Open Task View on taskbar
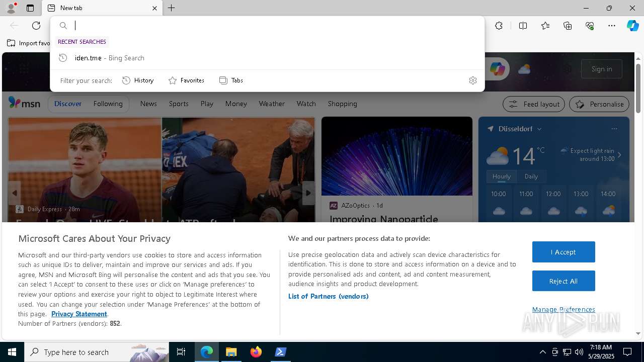The height and width of the screenshot is (362, 644). 181,352
